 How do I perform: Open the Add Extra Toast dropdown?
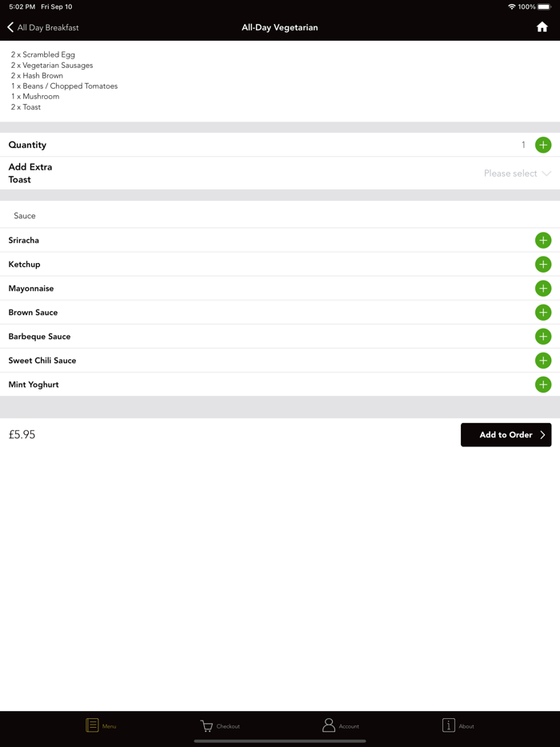point(509,174)
